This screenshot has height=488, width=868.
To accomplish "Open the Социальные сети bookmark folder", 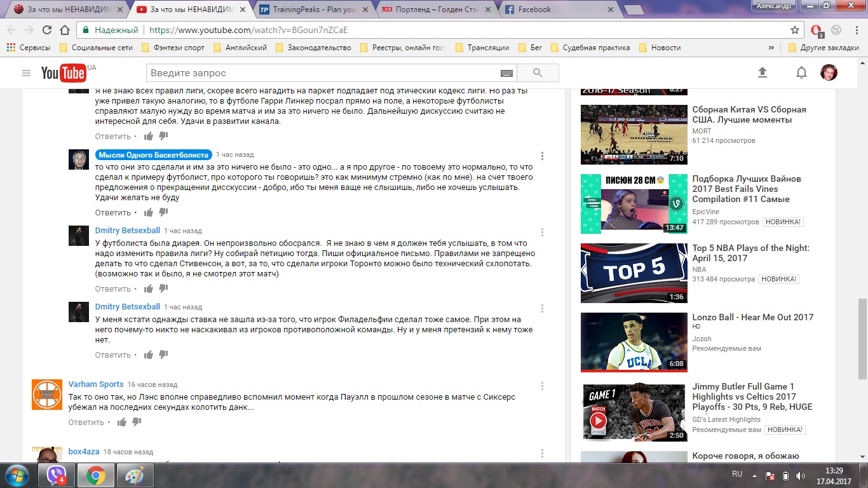I will pyautogui.click(x=96, y=48).
